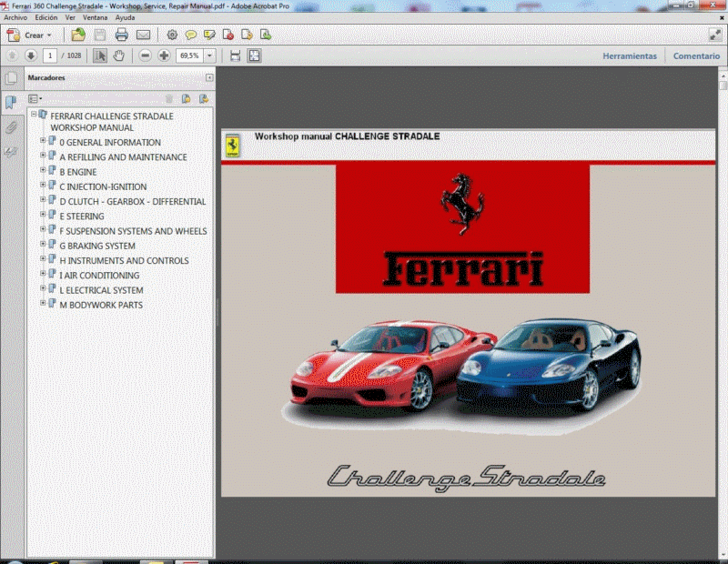Zoom out with the minus button
The width and height of the screenshot is (728, 564).
pos(145,55)
